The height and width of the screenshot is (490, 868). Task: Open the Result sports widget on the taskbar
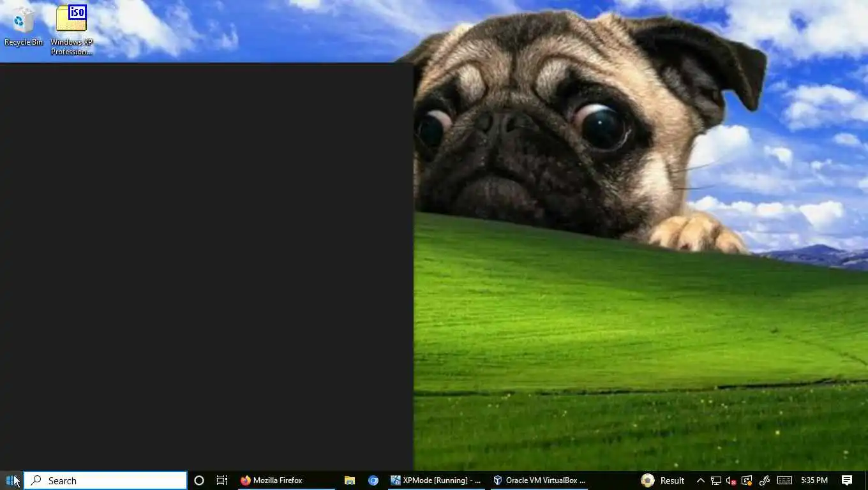pos(663,480)
